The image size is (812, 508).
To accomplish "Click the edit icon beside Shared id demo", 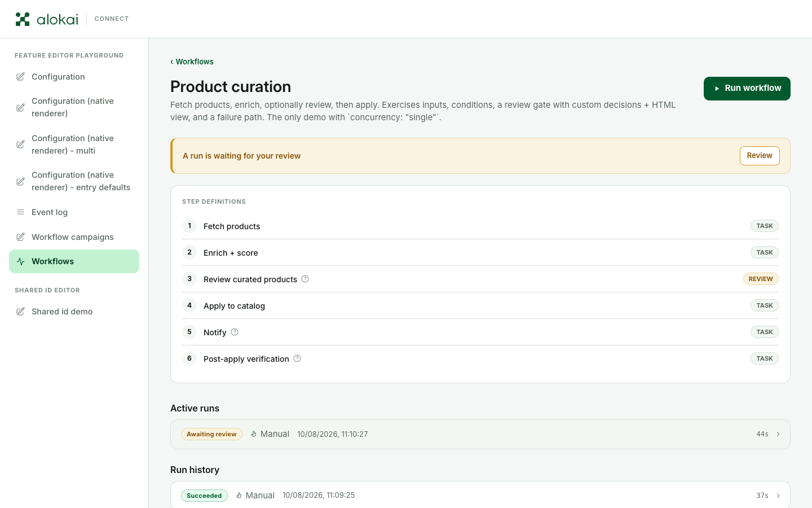I will (20, 312).
